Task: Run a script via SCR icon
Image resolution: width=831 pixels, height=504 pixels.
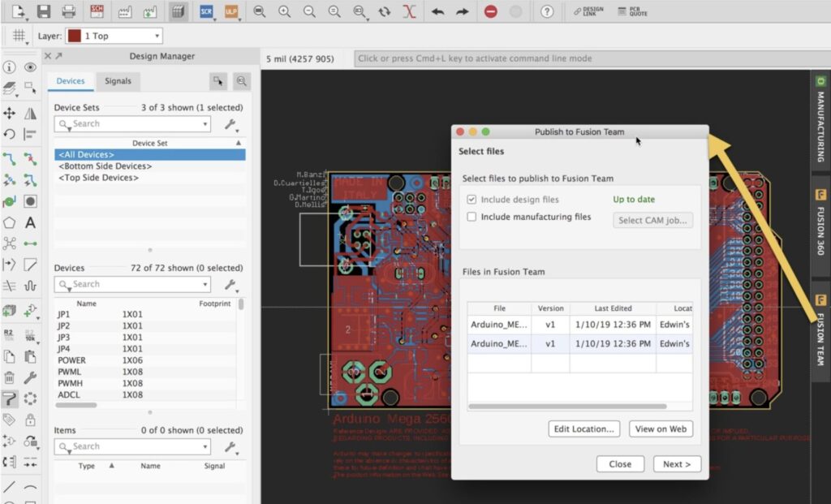Action: pos(206,11)
